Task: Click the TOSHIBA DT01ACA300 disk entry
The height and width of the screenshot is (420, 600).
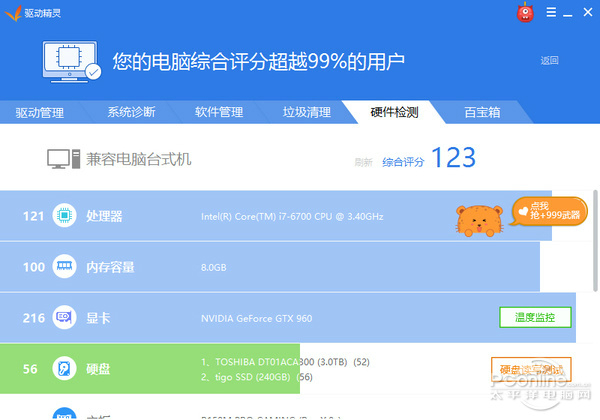Action: (x=285, y=362)
